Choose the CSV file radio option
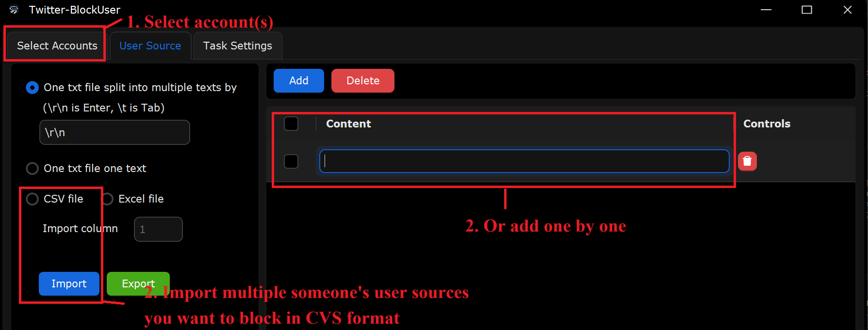 [x=32, y=199]
